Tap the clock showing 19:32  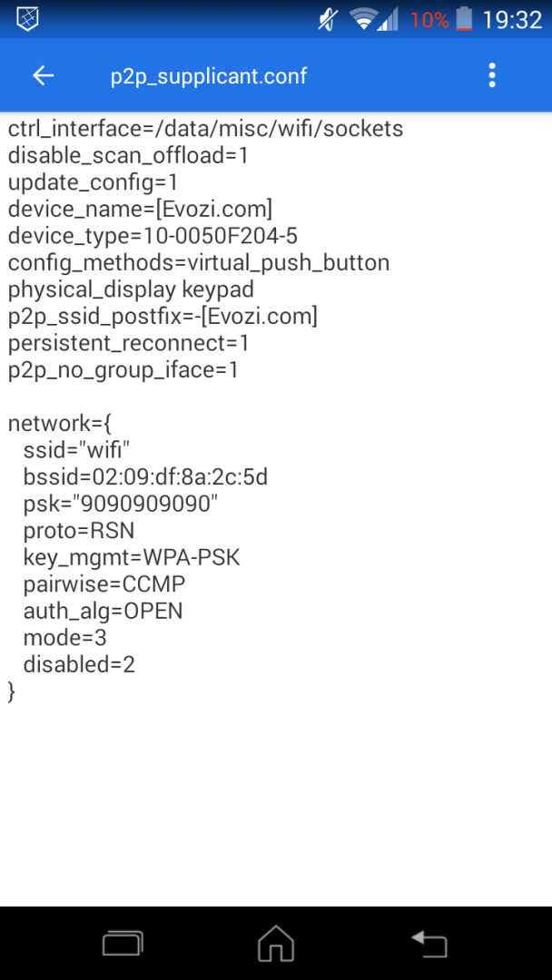tap(512, 19)
